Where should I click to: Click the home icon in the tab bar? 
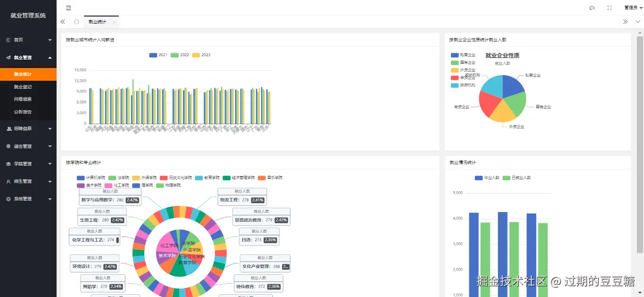pyautogui.click(x=76, y=22)
